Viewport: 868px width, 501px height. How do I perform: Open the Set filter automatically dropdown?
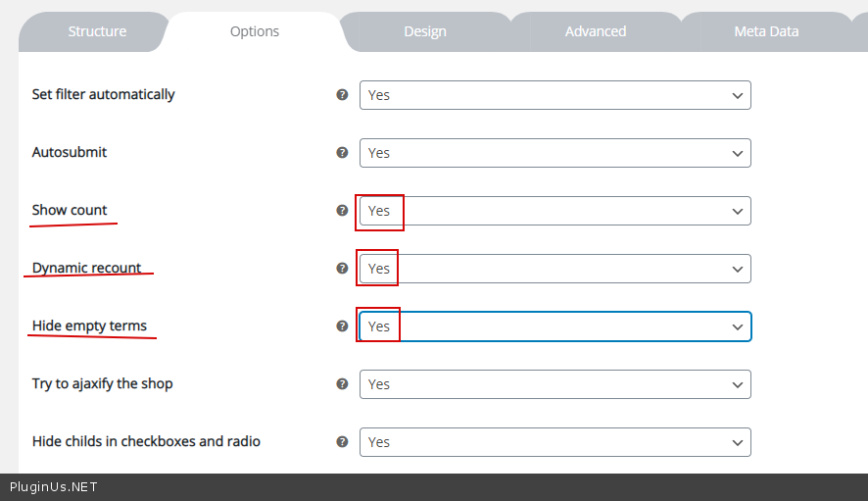pyautogui.click(x=555, y=95)
